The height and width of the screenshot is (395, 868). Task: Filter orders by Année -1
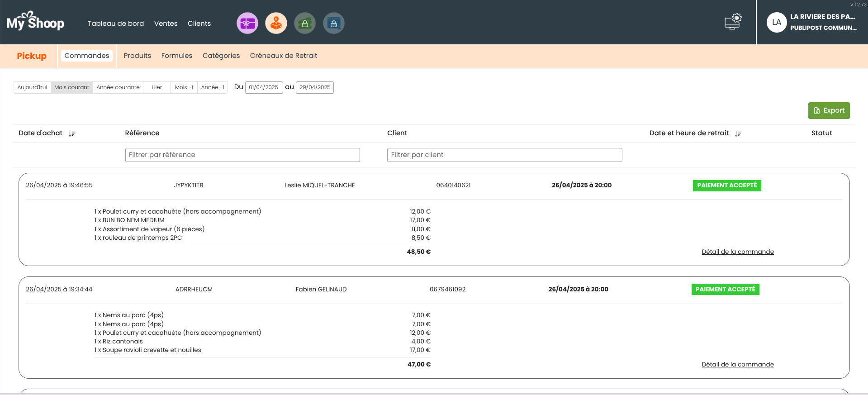point(213,87)
